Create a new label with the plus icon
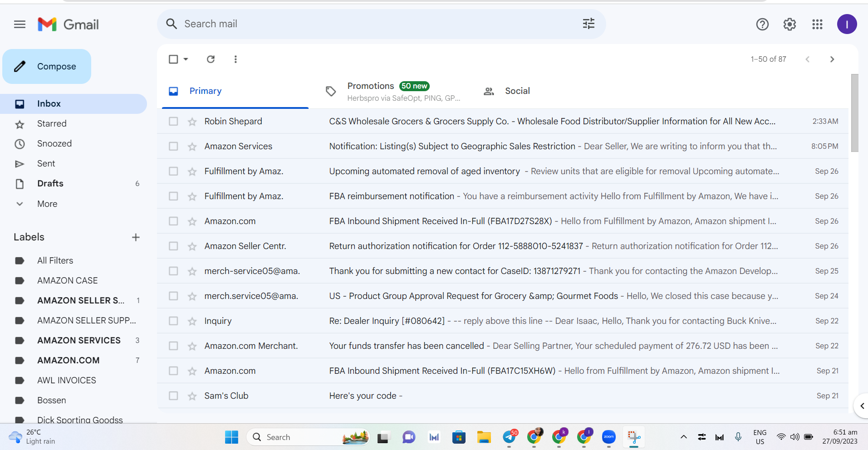 (x=136, y=237)
